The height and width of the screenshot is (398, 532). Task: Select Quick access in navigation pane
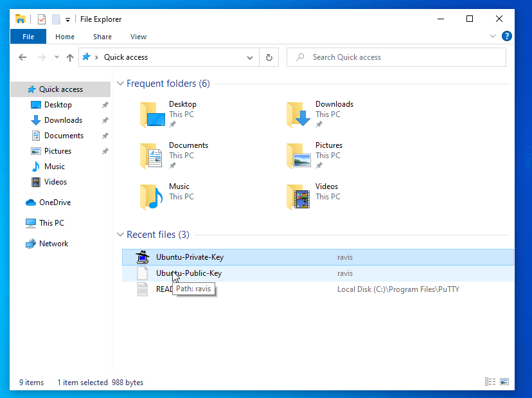click(61, 89)
